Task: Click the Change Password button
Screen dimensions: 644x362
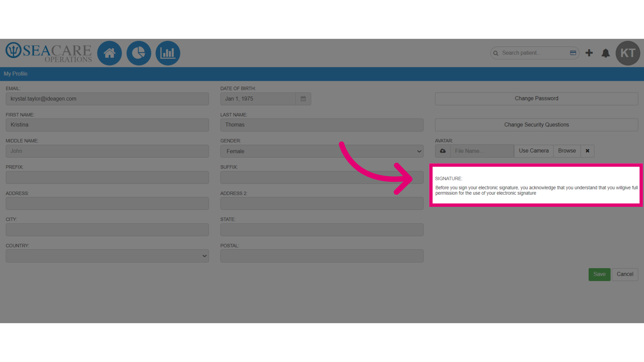Action: point(536,99)
